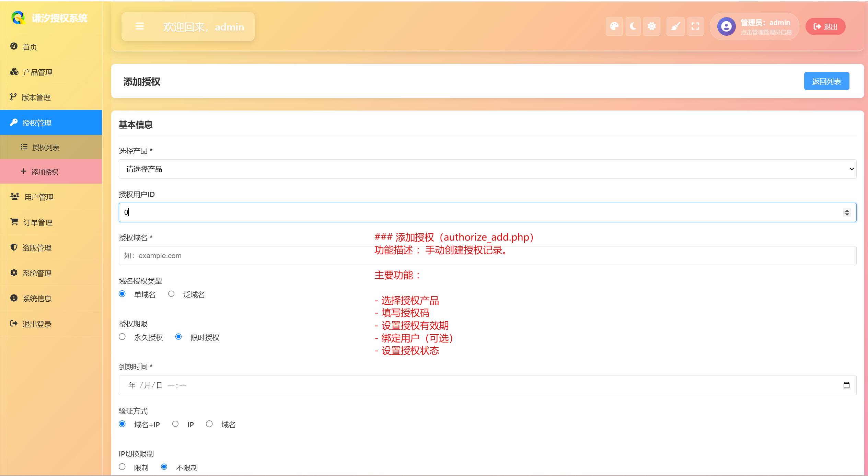Click the 盗版管理 shield icon
This screenshot has width=868, height=476.
point(14,247)
